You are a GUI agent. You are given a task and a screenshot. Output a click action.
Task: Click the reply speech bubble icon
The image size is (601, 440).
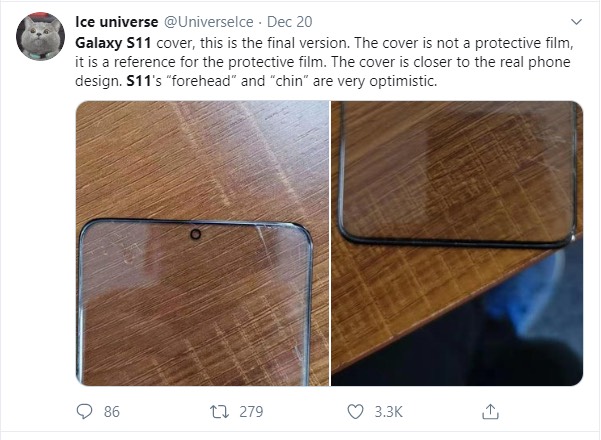pos(85,411)
